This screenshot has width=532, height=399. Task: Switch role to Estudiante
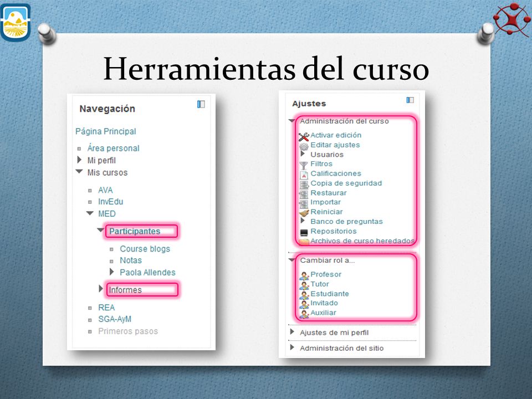(x=329, y=294)
